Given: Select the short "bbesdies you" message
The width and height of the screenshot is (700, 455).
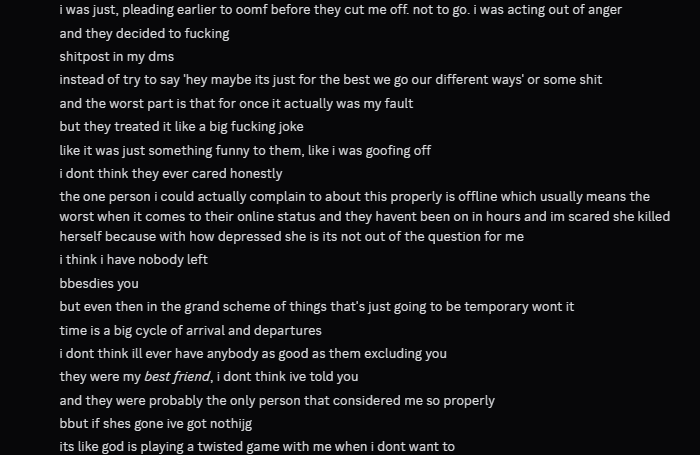Looking at the screenshot, I should 99,283.
